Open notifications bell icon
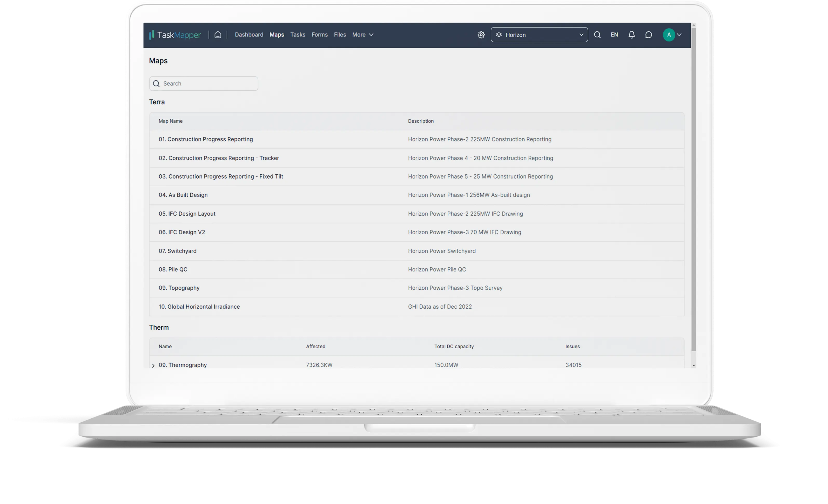 point(631,35)
